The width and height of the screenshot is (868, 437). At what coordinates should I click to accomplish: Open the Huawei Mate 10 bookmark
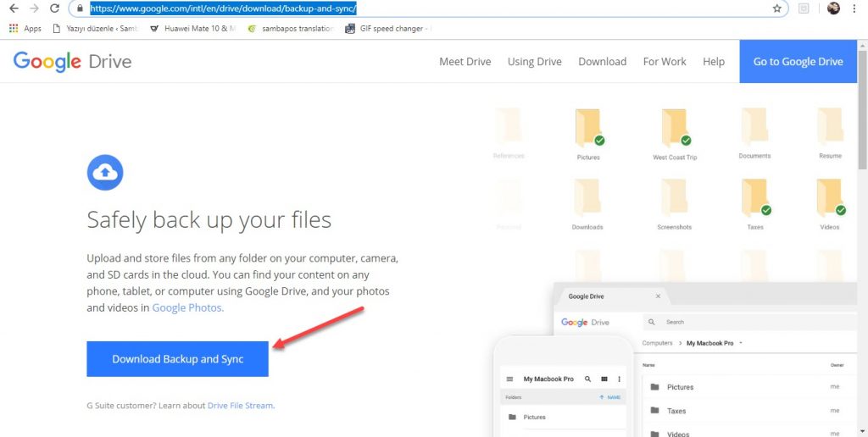tap(193, 29)
